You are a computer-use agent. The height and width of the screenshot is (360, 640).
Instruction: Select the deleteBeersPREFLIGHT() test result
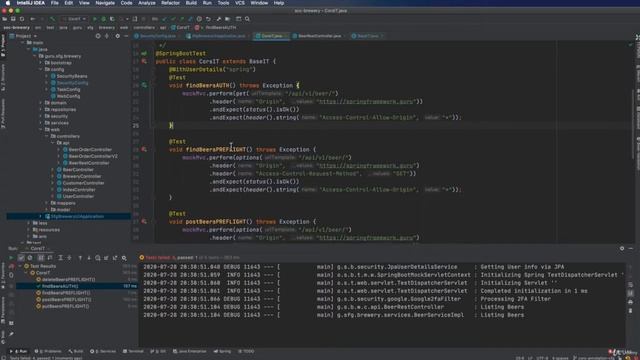[68, 280]
